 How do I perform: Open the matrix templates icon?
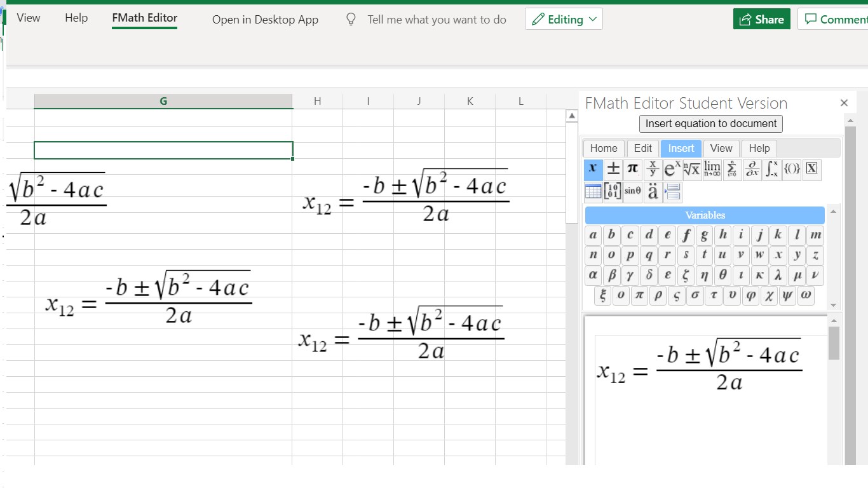[613, 191]
